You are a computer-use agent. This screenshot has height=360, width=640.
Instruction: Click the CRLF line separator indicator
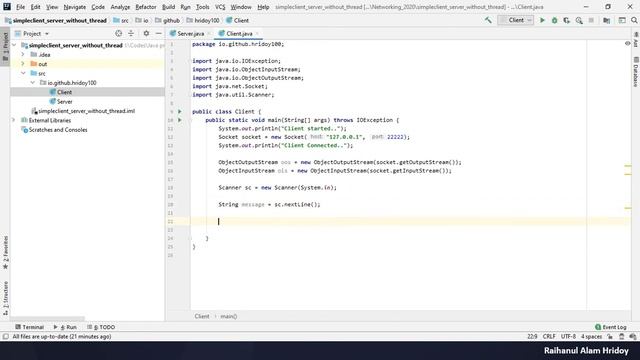pos(549,337)
